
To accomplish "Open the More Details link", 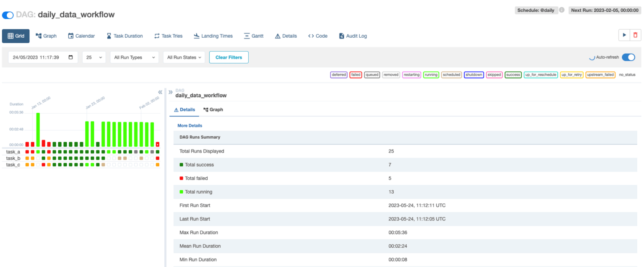I will click(x=190, y=125).
